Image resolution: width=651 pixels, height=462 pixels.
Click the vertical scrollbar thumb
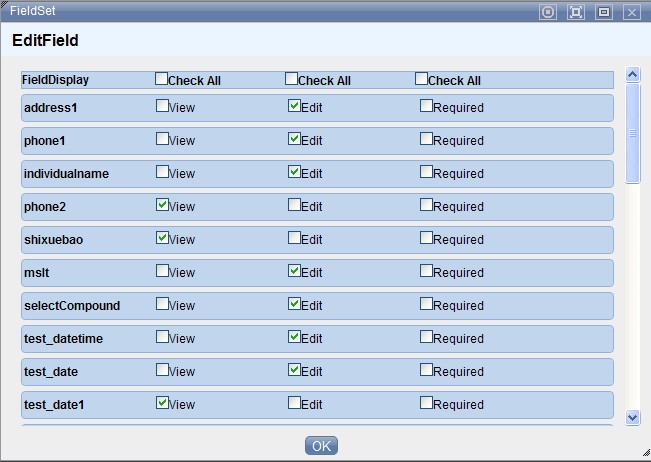632,132
